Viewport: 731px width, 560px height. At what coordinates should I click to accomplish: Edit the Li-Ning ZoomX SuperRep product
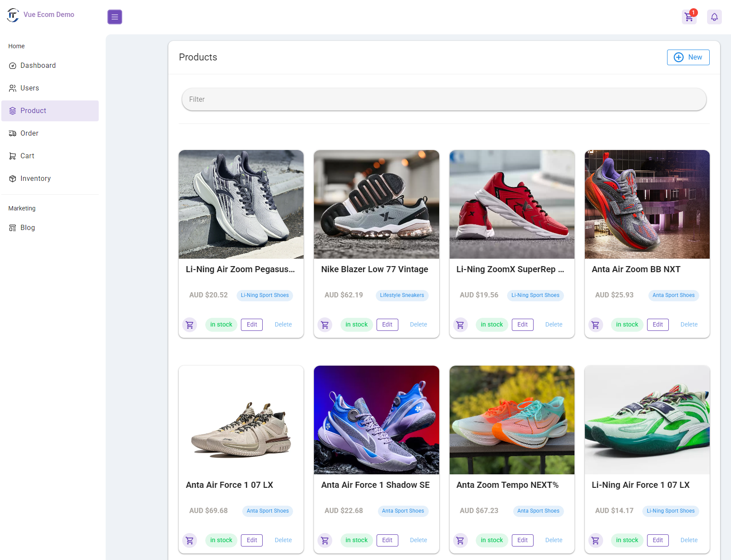pos(522,325)
